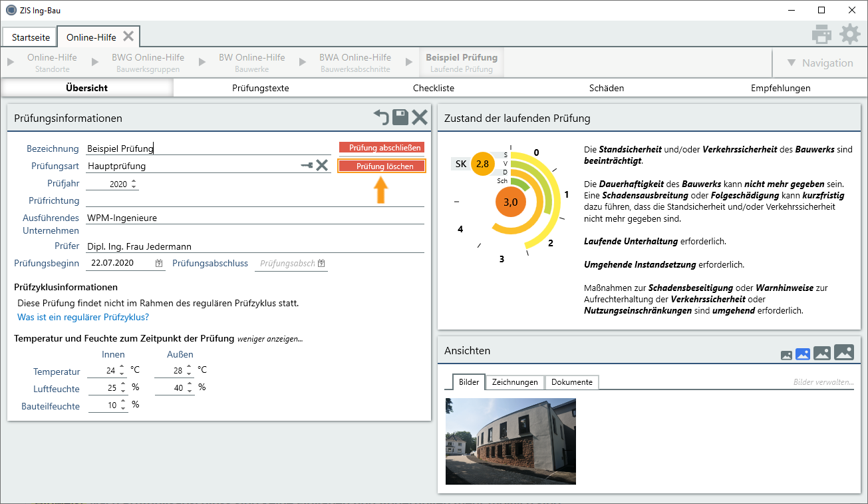Click the key icon beside Prüfungsart
The height and width of the screenshot is (504, 868).
(x=306, y=166)
